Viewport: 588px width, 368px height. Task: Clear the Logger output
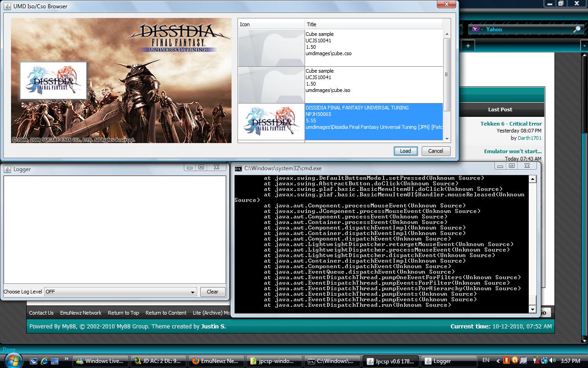point(213,292)
